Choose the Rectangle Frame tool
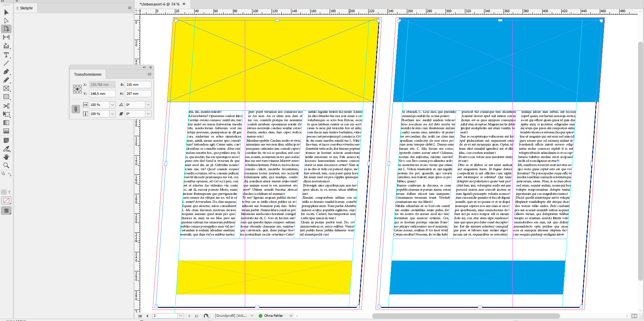644x321 pixels. [x=6, y=89]
